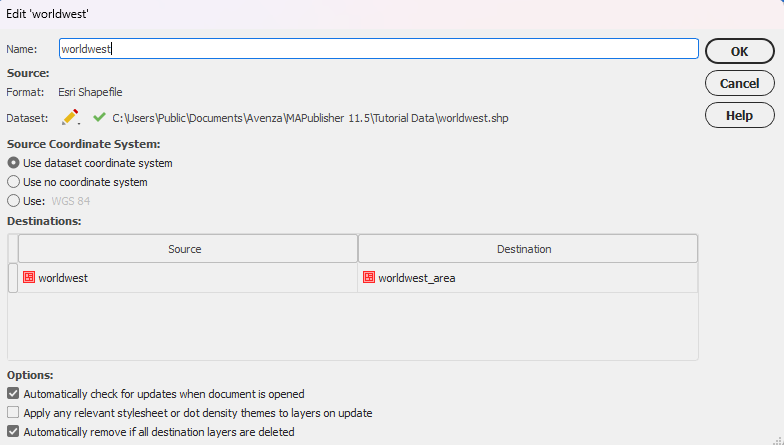
Task: Click the red layer icon beside worldwest source
Action: (x=29, y=277)
